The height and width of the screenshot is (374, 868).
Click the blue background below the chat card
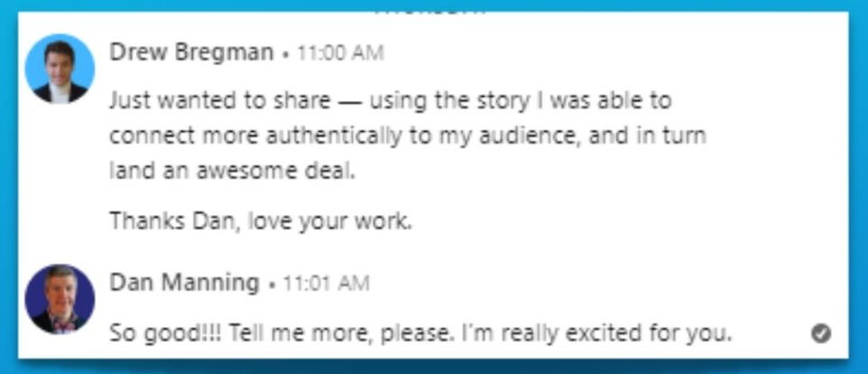pyautogui.click(x=433, y=366)
